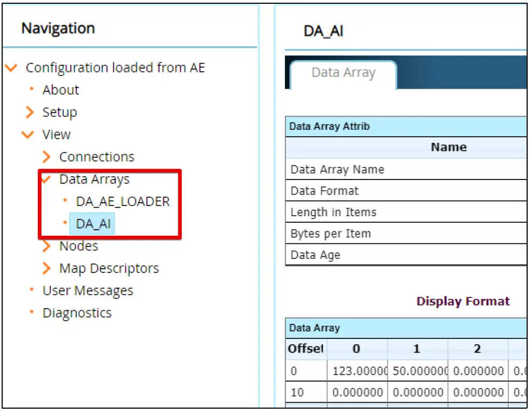The width and height of the screenshot is (532, 413).
Task: Click the chevron icon next to "View"
Action: [x=28, y=134]
